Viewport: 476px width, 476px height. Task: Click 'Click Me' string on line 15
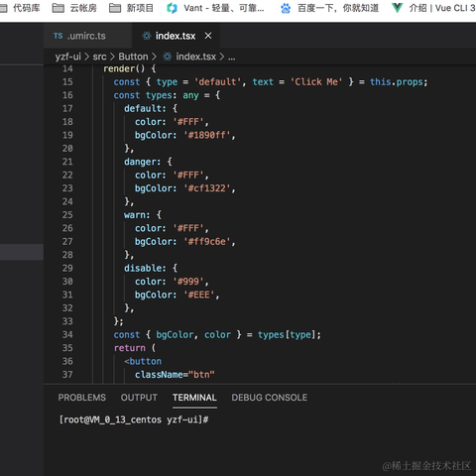[316, 82]
